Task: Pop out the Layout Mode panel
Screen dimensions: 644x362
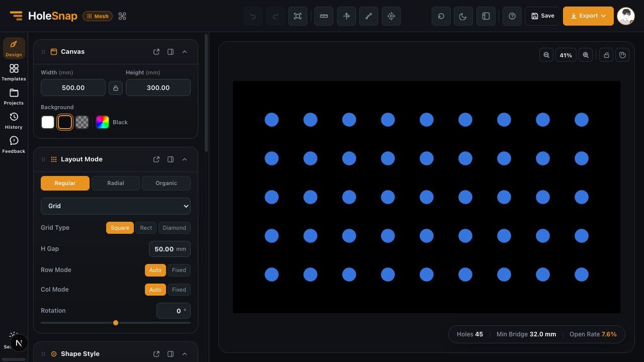Action: [156, 159]
